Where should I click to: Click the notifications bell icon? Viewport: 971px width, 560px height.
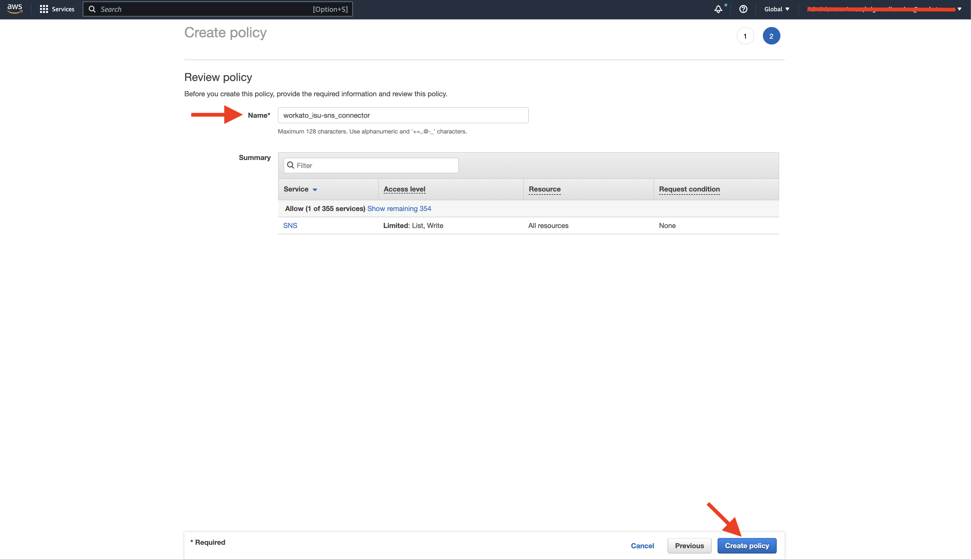click(718, 9)
